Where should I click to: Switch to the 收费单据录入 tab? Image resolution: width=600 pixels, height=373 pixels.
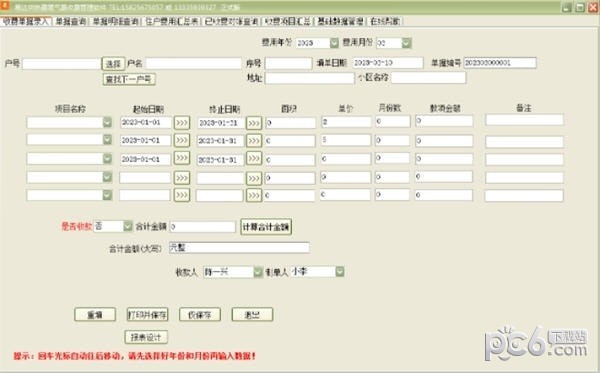pos(26,21)
